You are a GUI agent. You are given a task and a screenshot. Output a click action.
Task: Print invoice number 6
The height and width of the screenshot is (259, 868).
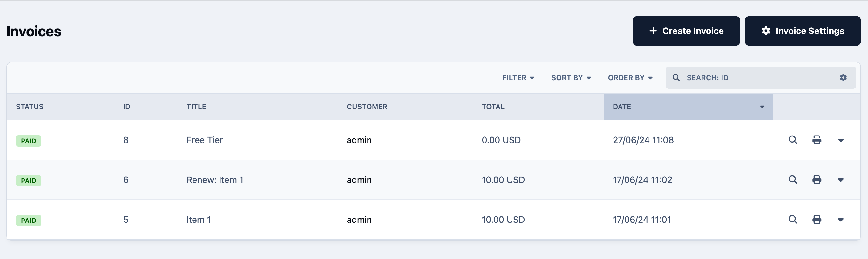[817, 180]
